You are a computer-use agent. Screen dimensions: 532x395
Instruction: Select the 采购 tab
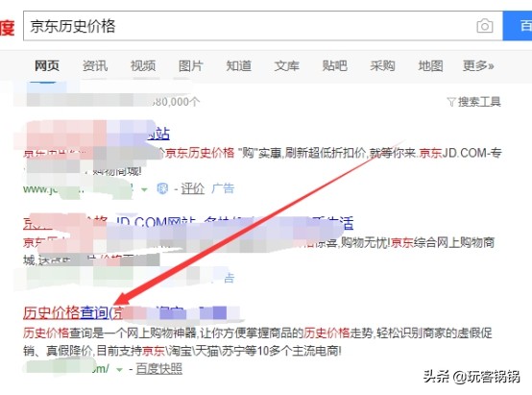click(x=382, y=65)
